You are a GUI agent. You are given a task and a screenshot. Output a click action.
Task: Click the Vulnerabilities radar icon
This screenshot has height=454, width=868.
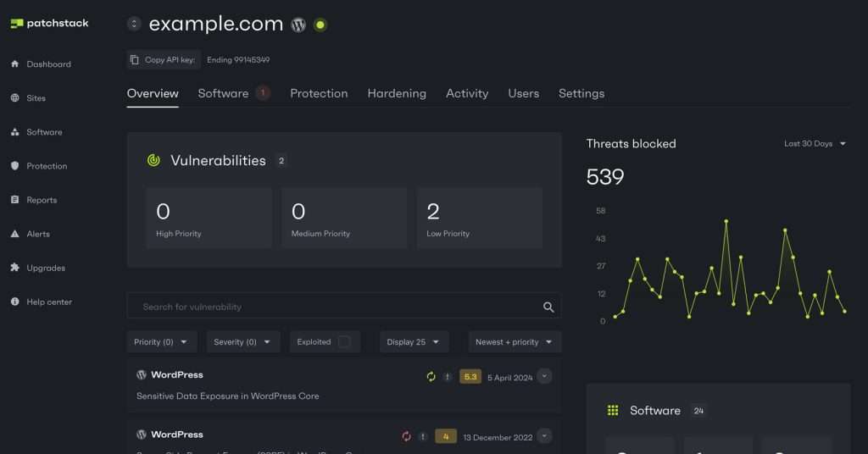coord(153,160)
